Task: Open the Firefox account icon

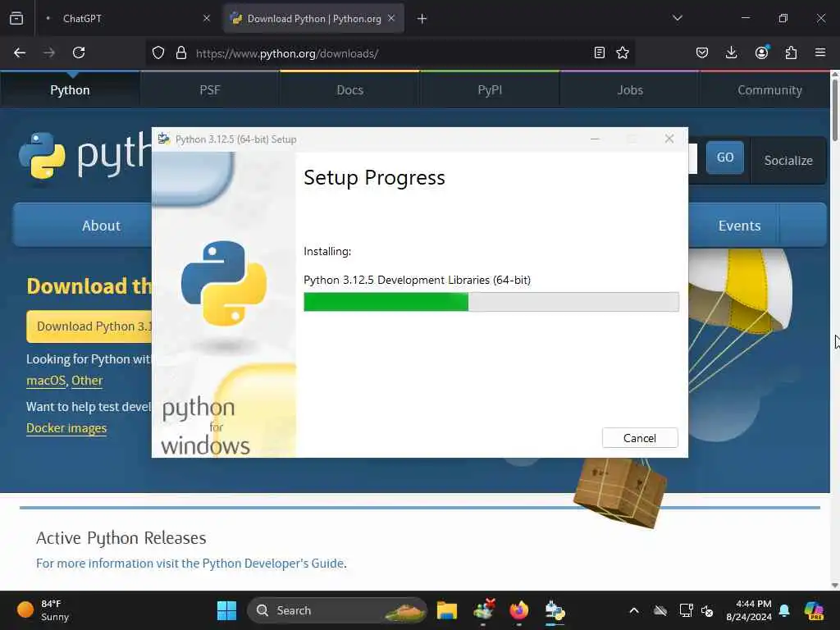Action: point(761,52)
